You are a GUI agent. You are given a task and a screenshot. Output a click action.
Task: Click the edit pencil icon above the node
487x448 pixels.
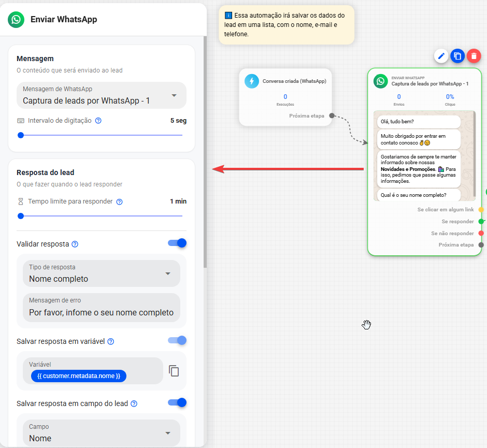coord(441,56)
